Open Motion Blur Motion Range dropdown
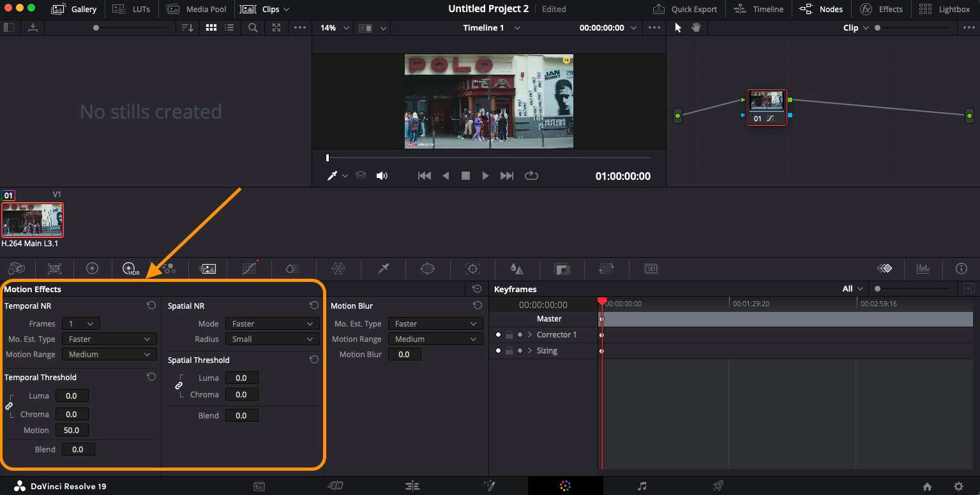The width and height of the screenshot is (980, 495). point(435,339)
